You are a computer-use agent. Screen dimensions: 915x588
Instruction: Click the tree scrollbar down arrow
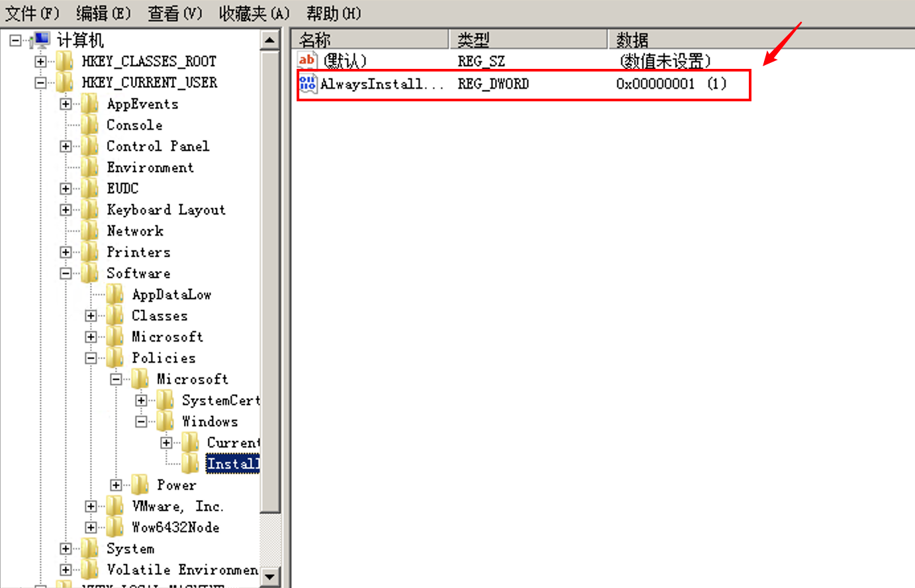pos(269,577)
